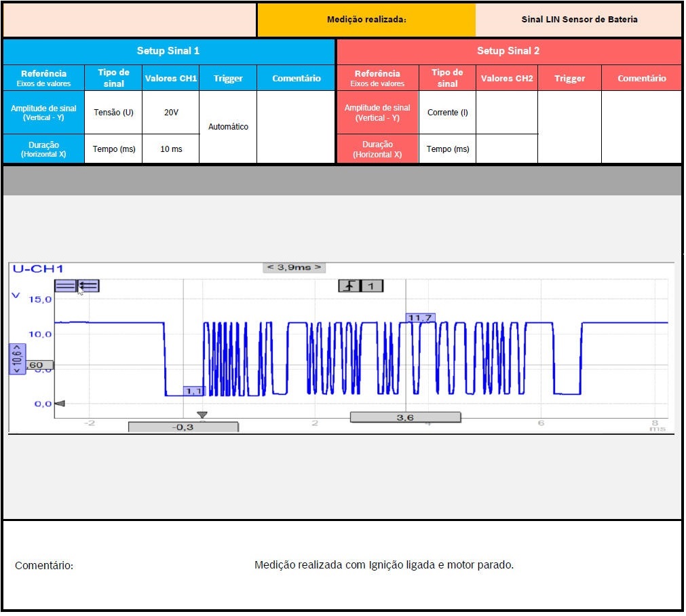This screenshot has width=686, height=616.
Task: Click the 'Automático' trigger cell
Action: pyautogui.click(x=228, y=127)
